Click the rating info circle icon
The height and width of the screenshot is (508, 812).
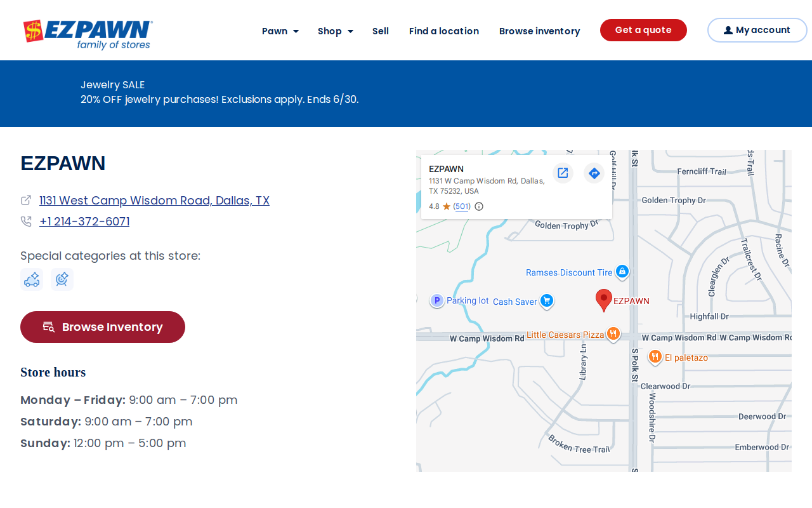[479, 206]
